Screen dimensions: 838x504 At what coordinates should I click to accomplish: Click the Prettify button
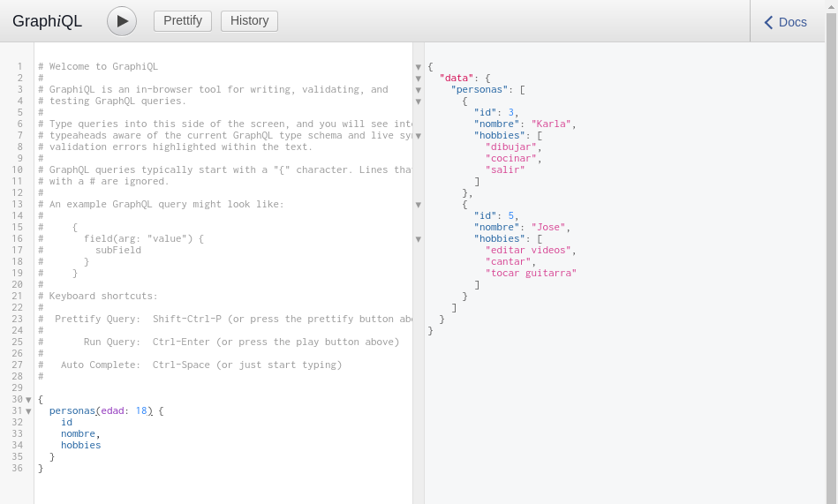[183, 21]
